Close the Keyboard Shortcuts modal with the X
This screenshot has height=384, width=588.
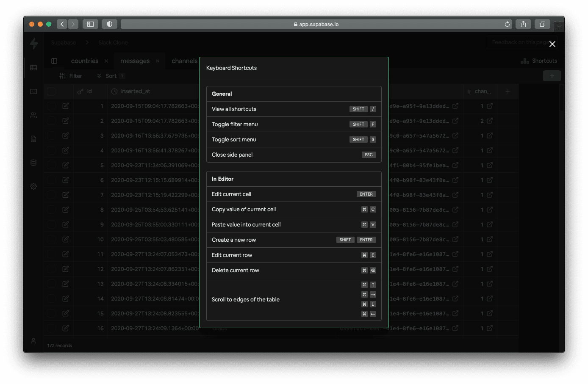pyautogui.click(x=552, y=44)
